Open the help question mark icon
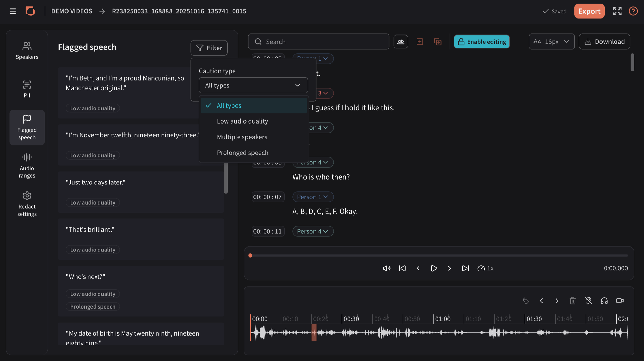The image size is (644, 361). 633,11
